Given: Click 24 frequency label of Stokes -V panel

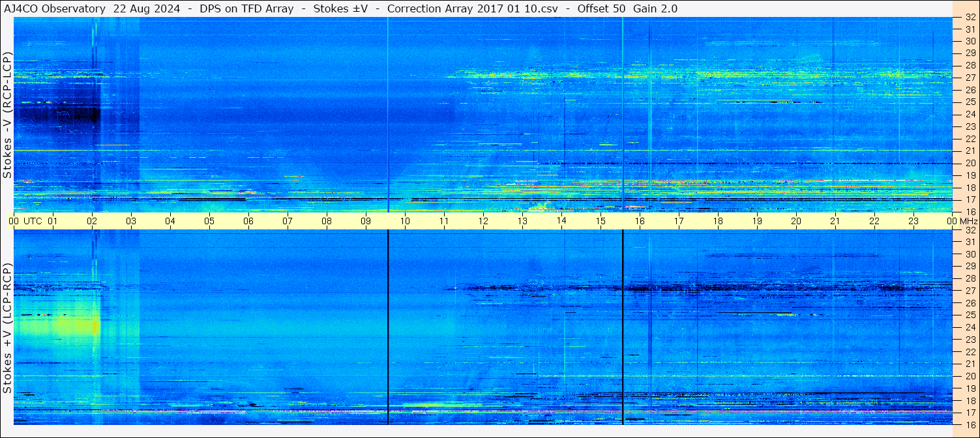Looking at the screenshot, I should 970,114.
